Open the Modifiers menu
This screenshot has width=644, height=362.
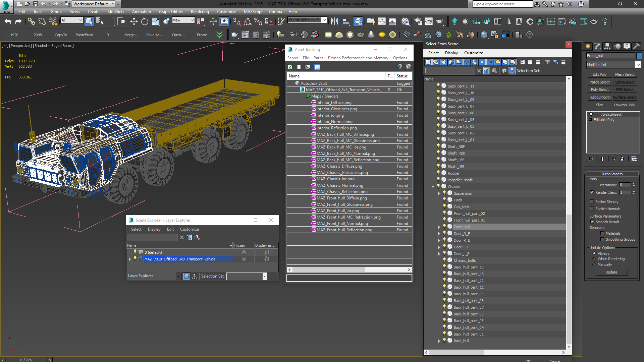(115, 12)
